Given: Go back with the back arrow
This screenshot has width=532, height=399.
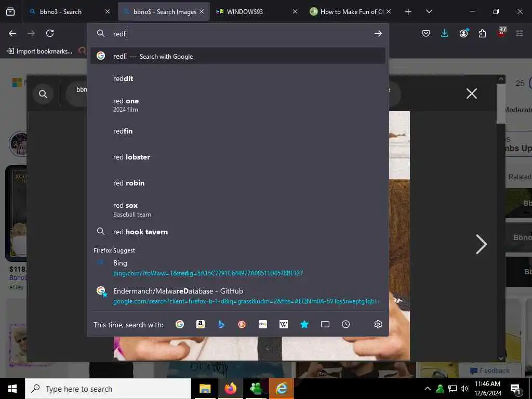Looking at the screenshot, I should point(12,33).
